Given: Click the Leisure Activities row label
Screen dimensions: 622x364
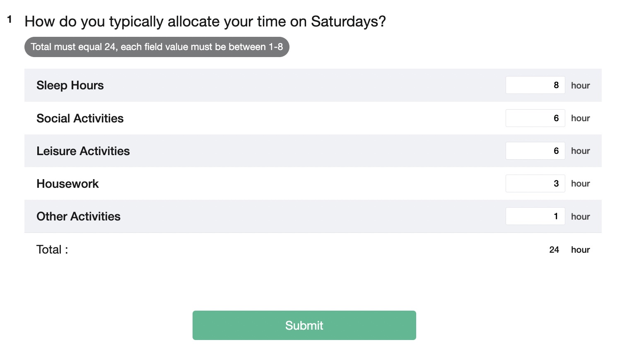Looking at the screenshot, I should point(83,151).
